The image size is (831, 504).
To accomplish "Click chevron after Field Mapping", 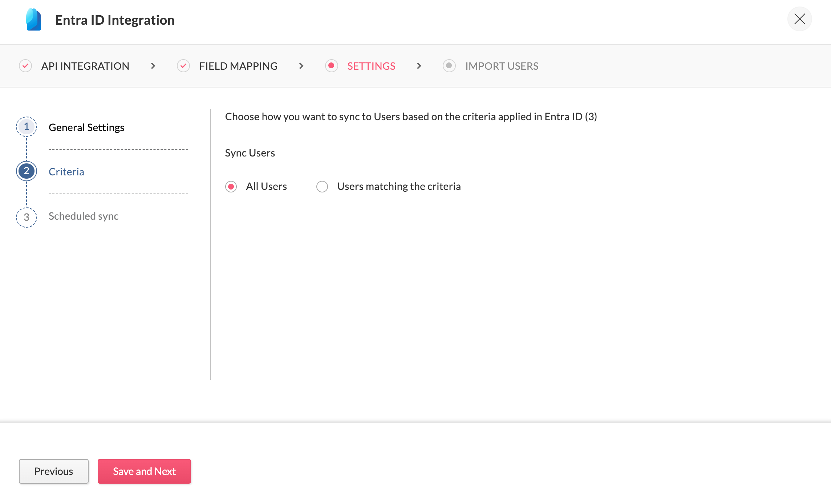I will pyautogui.click(x=301, y=66).
